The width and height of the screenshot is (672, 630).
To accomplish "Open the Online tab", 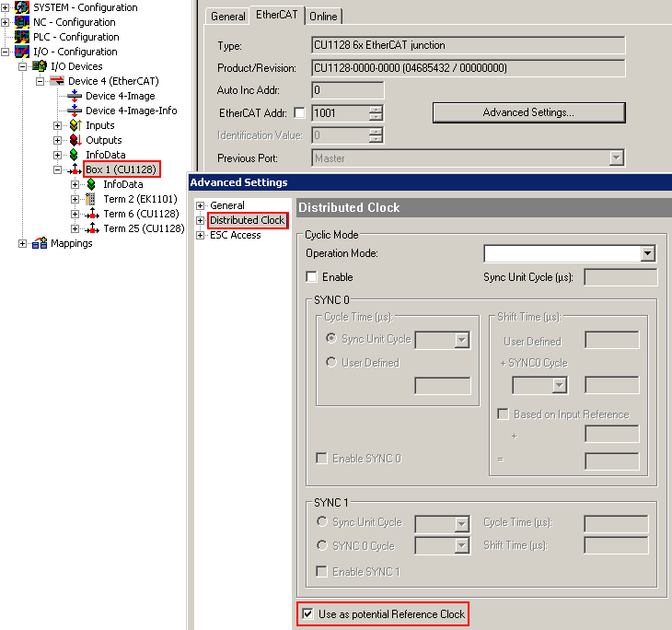I will [x=323, y=17].
